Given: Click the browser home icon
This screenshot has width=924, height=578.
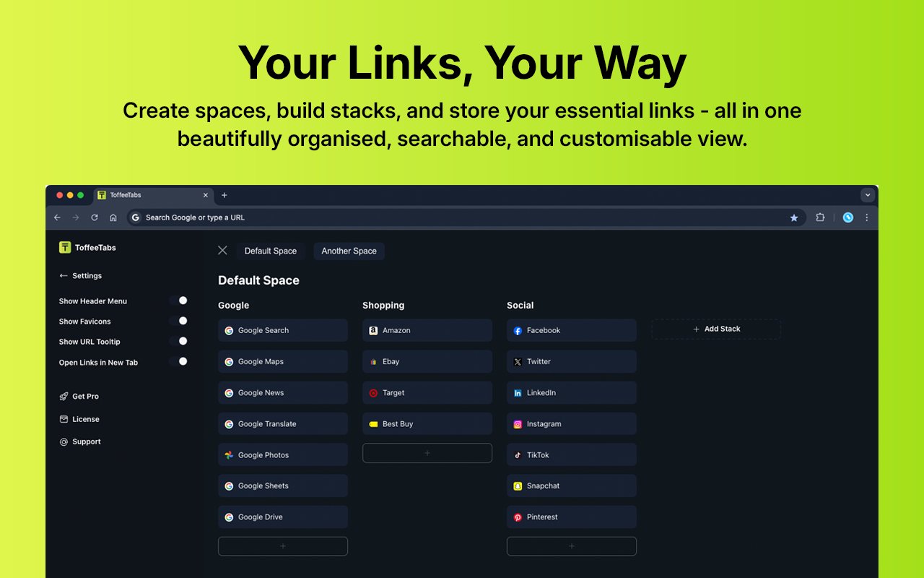Looking at the screenshot, I should 113,217.
